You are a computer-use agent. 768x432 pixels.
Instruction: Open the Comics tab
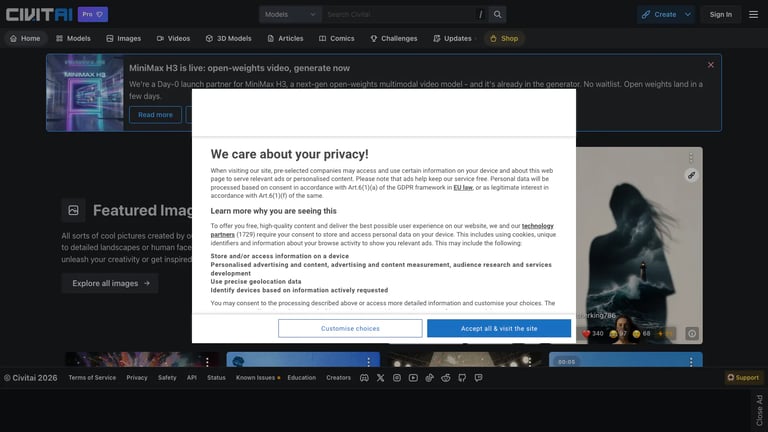(x=336, y=38)
